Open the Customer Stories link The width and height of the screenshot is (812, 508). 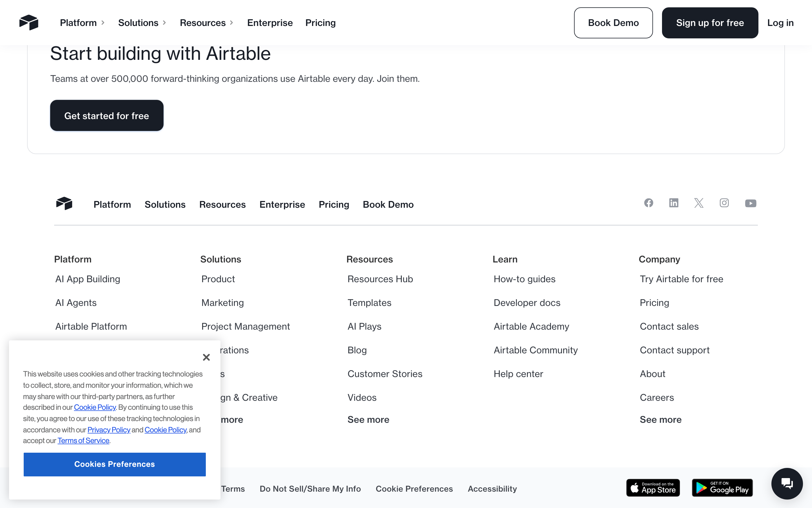click(385, 374)
